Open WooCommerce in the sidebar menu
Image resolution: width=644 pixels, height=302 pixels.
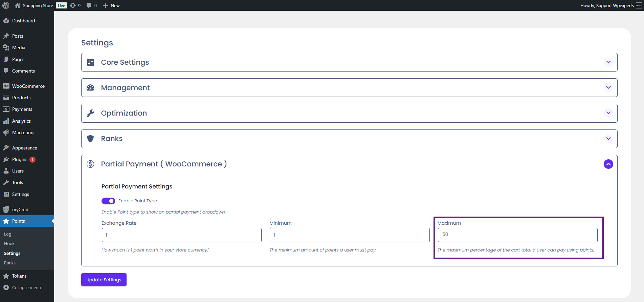[28, 86]
